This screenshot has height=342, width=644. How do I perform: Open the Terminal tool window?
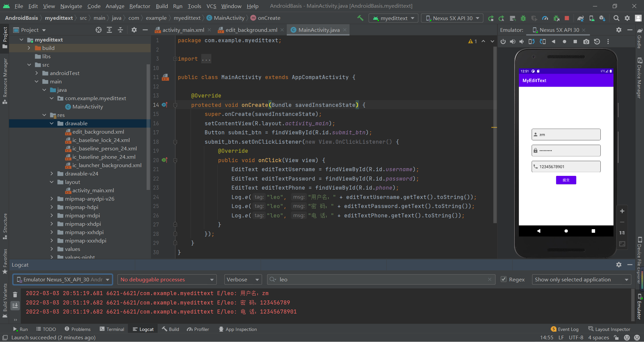[112, 329]
